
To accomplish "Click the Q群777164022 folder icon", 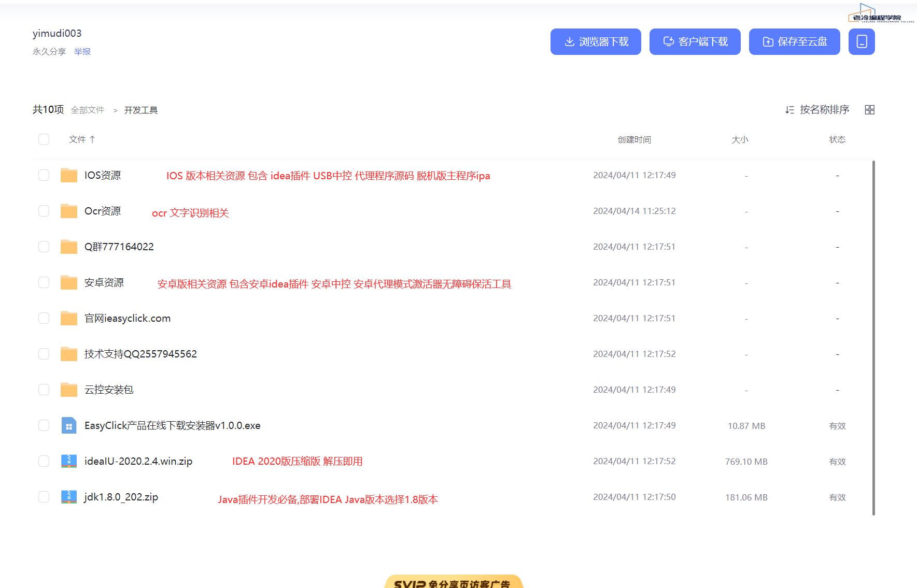I will coord(69,247).
